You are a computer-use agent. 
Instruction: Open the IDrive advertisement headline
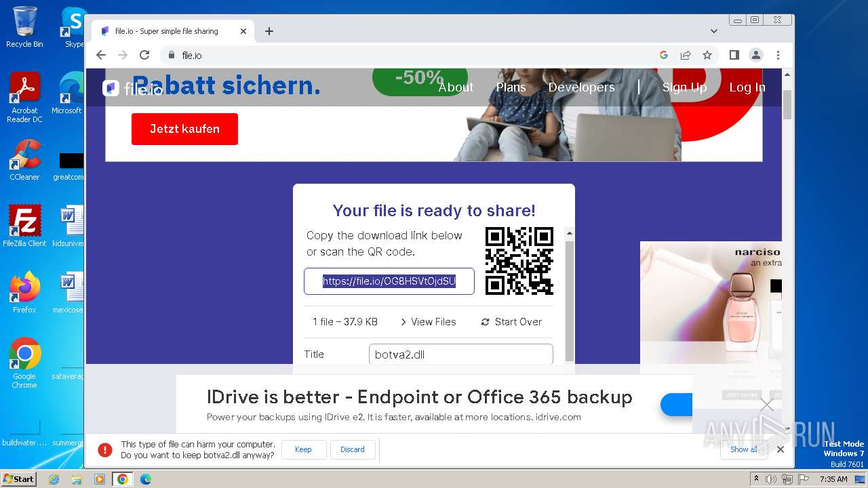point(420,397)
